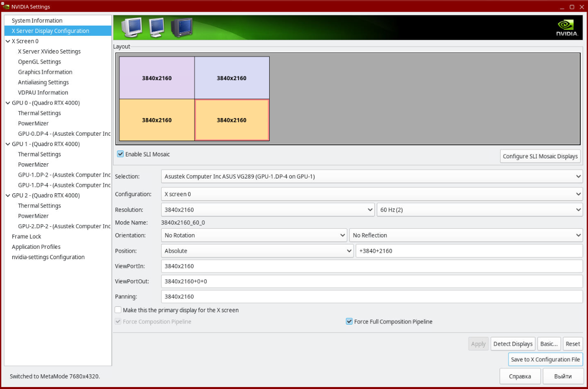Open Application Profiles page
The height and width of the screenshot is (389, 588).
click(36, 247)
